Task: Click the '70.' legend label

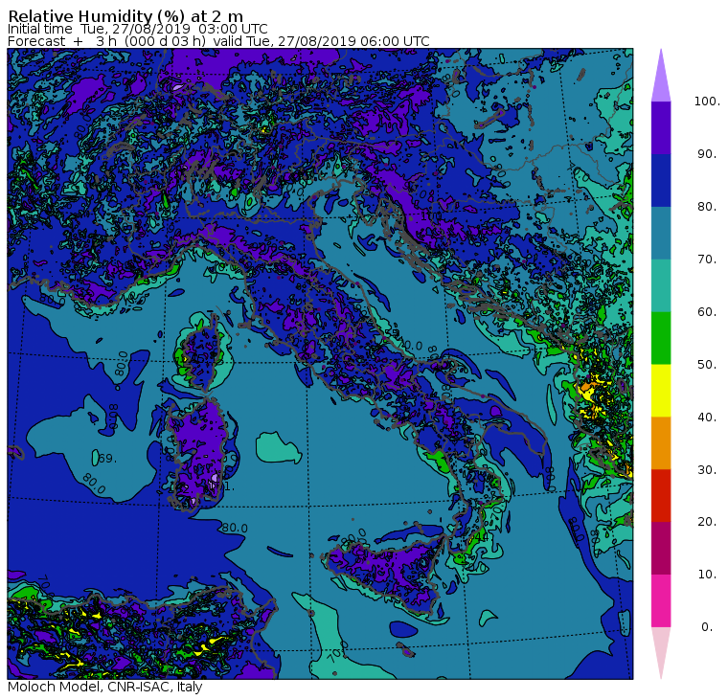Action: coord(707,259)
